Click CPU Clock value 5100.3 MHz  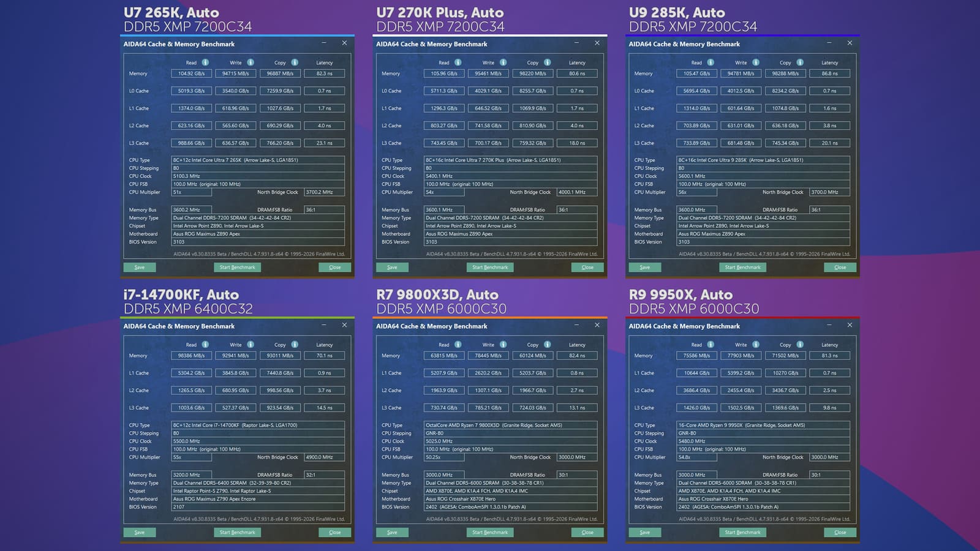(x=258, y=176)
